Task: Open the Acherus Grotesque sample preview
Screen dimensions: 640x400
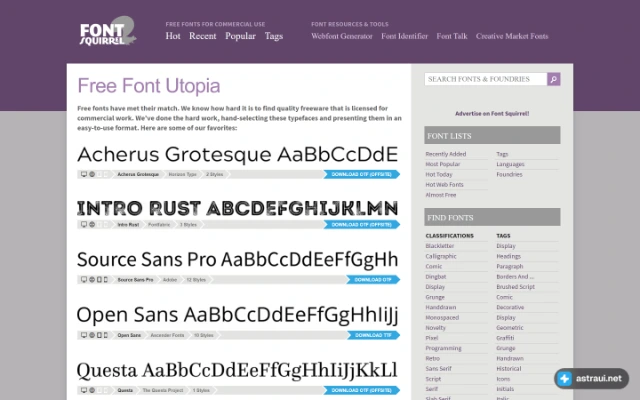Action: click(x=238, y=154)
